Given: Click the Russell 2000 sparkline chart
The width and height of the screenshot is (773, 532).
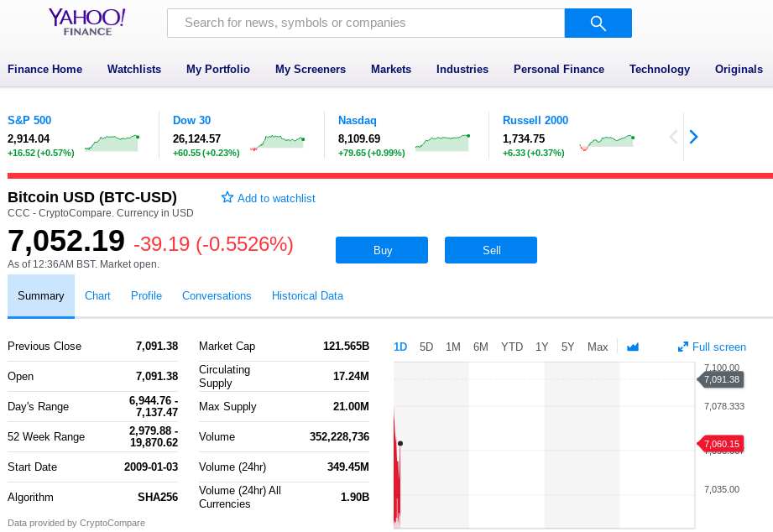Looking at the screenshot, I should (x=607, y=143).
